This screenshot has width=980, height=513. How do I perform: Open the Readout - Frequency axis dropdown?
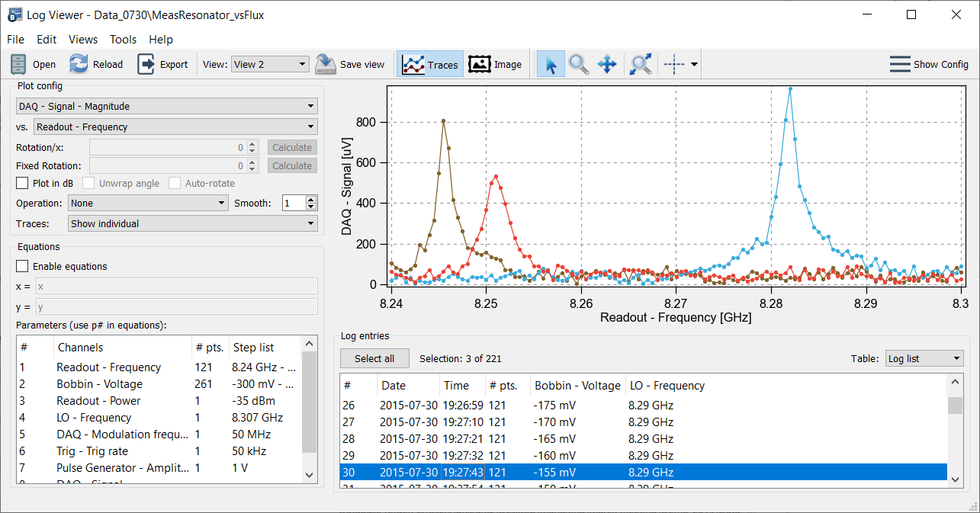pos(175,127)
